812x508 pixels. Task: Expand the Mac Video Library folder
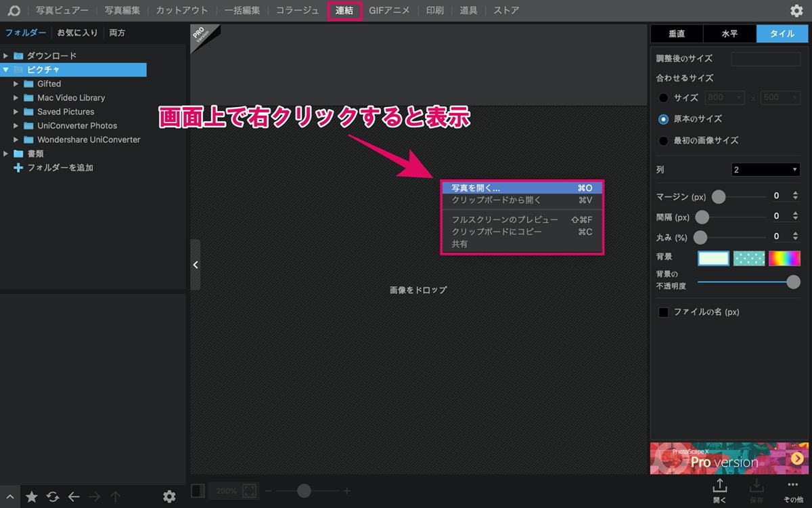tap(16, 98)
